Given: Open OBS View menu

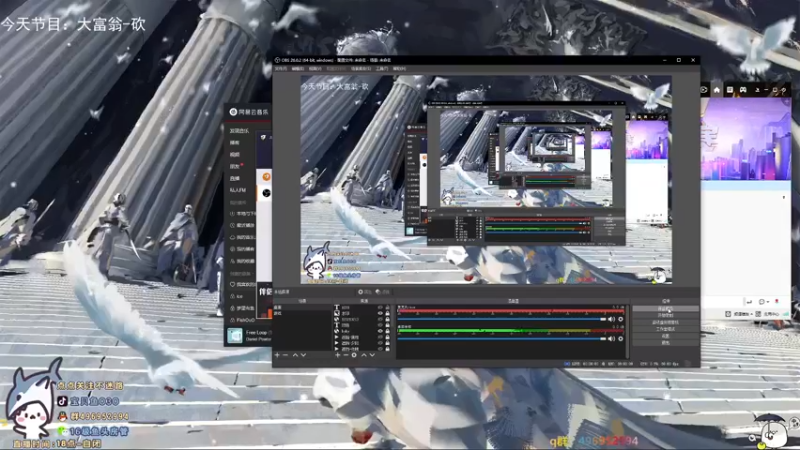Looking at the screenshot, I should [x=315, y=68].
